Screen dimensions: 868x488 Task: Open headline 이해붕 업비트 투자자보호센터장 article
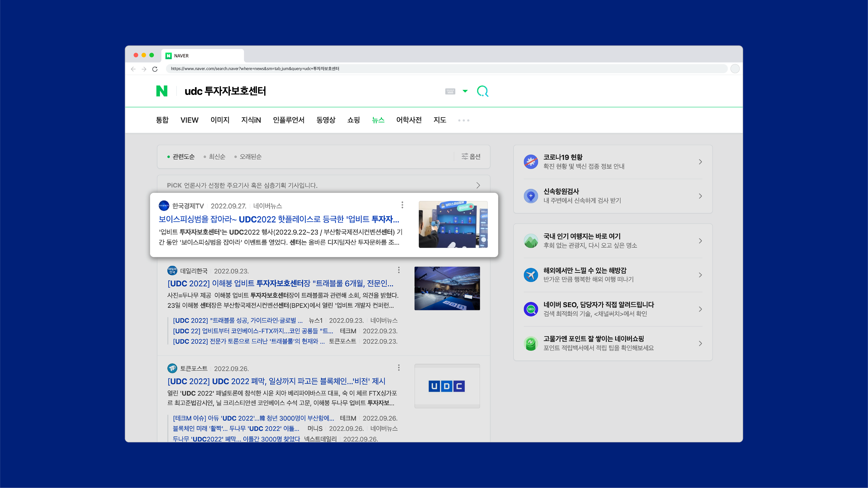click(280, 283)
